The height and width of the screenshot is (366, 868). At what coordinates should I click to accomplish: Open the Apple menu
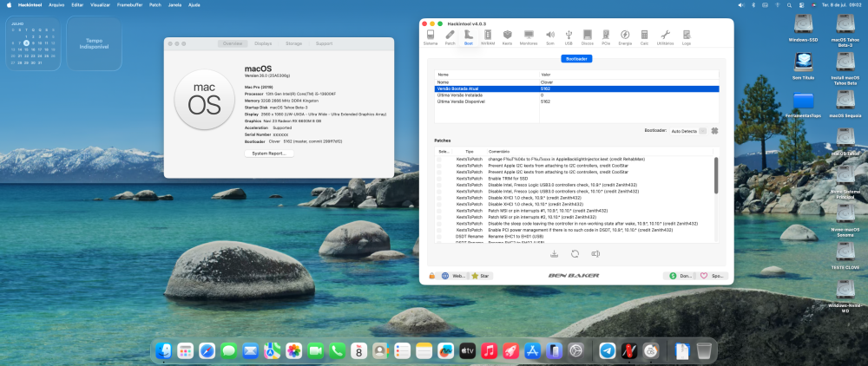pos(9,4)
